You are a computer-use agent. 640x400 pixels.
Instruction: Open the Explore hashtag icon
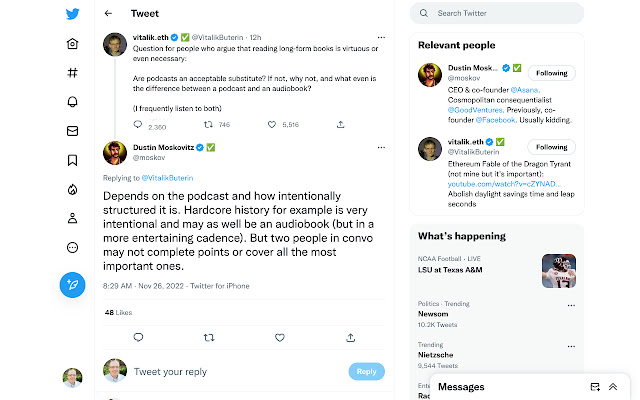coord(72,73)
